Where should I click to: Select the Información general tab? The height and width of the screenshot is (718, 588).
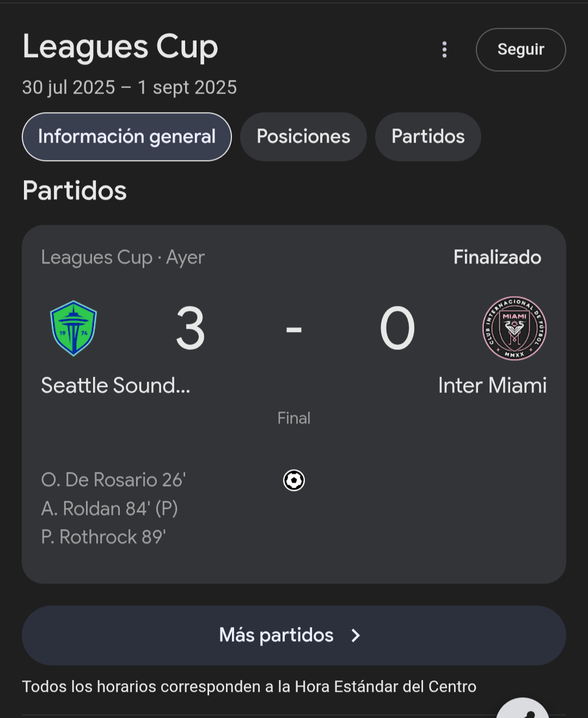point(127,137)
